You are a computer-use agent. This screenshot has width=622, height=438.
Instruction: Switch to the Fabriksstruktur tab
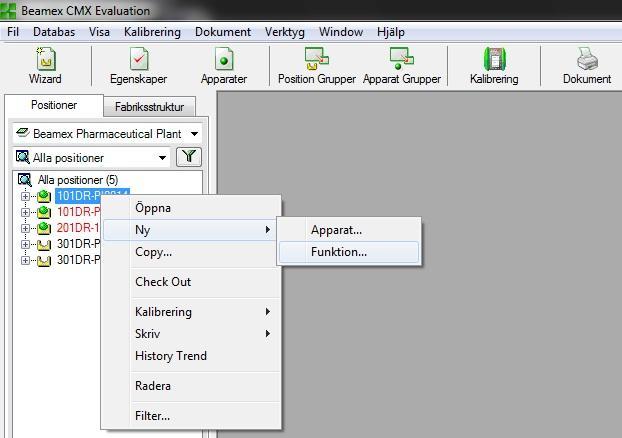click(150, 107)
